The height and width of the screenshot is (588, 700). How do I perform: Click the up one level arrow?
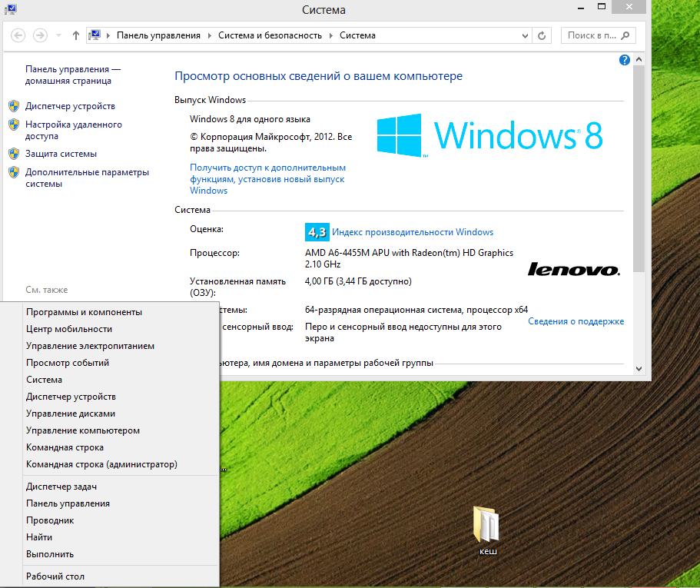75,35
